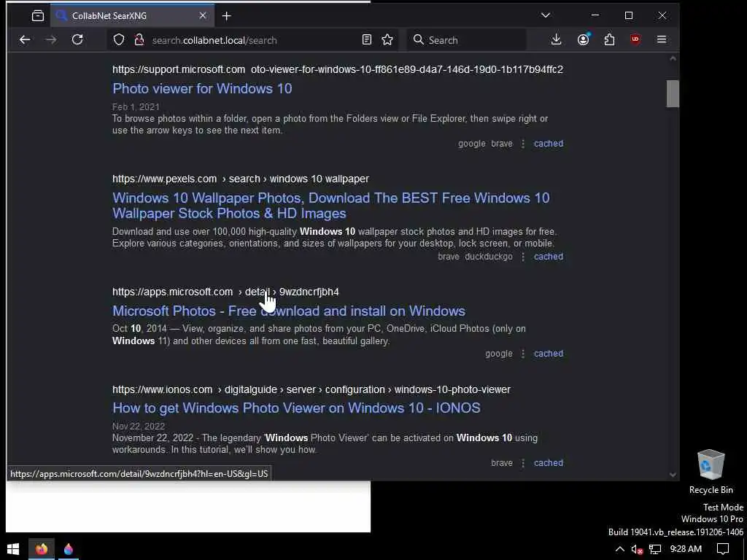Open options dots on Microsoft Photos result
The width and height of the screenshot is (747, 560).
tap(523, 354)
